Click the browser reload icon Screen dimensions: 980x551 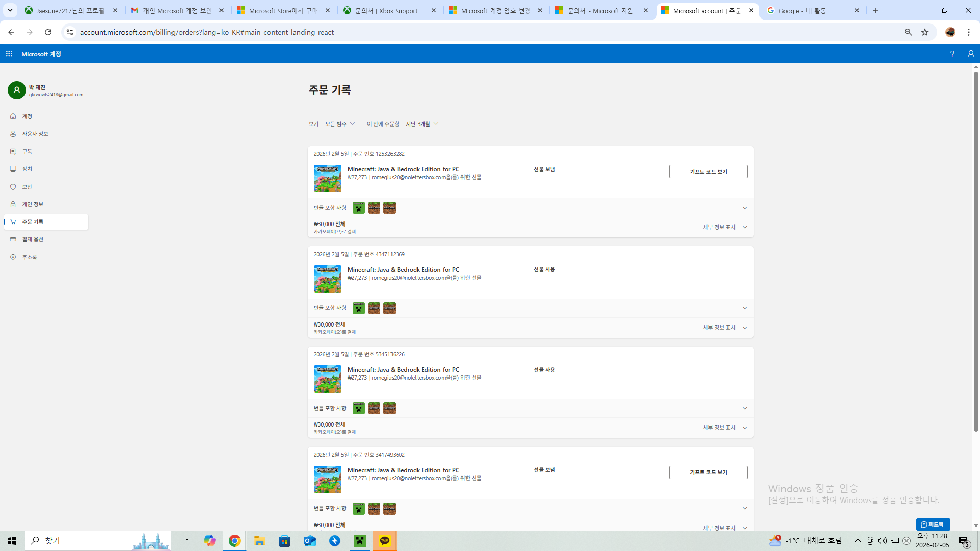coord(48,32)
